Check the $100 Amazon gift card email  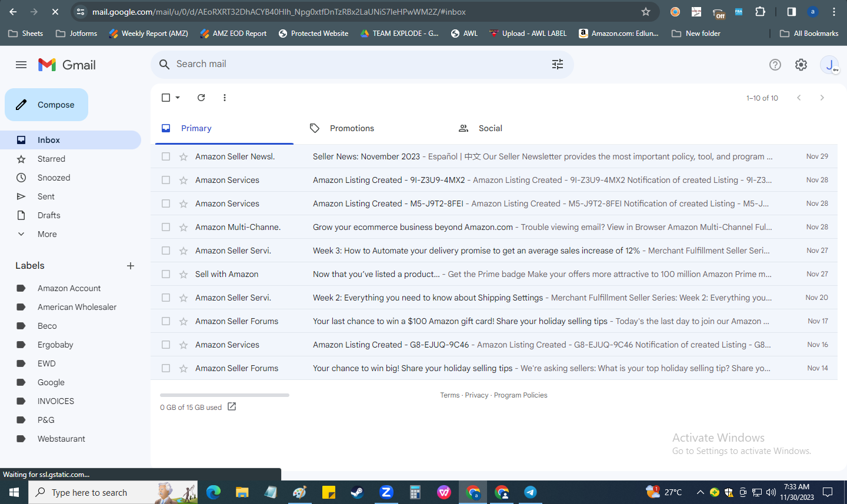pos(166,321)
